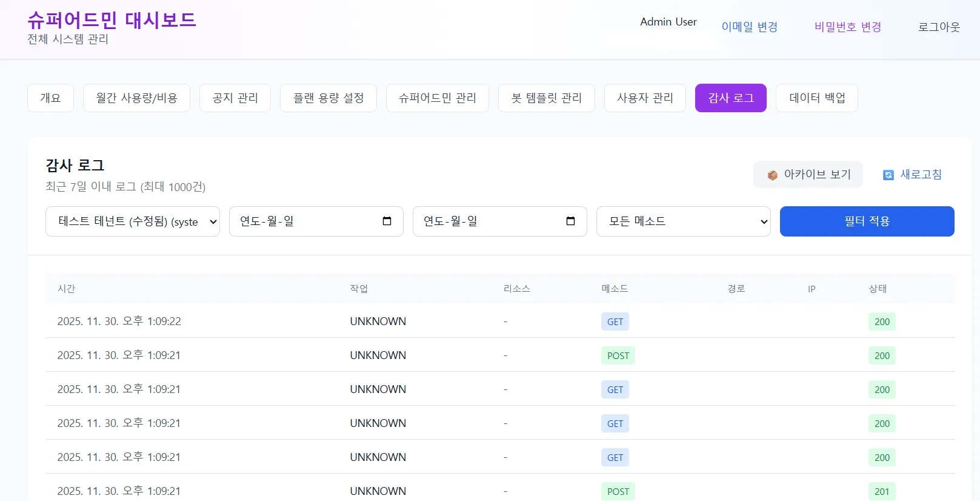This screenshot has width=980, height=501.
Task: Open the 비밀번호 변경 link
Action: point(847,27)
